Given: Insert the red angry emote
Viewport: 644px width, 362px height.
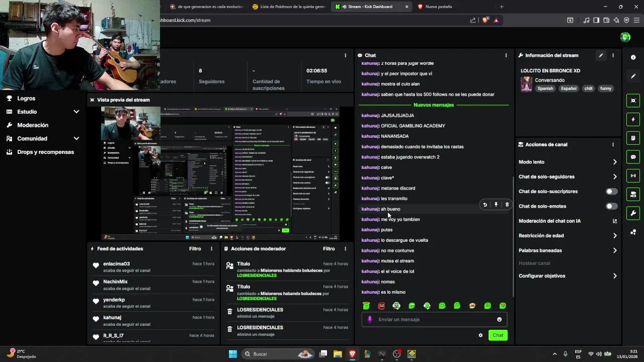Looking at the screenshot, I should pyautogui.click(x=381, y=306).
